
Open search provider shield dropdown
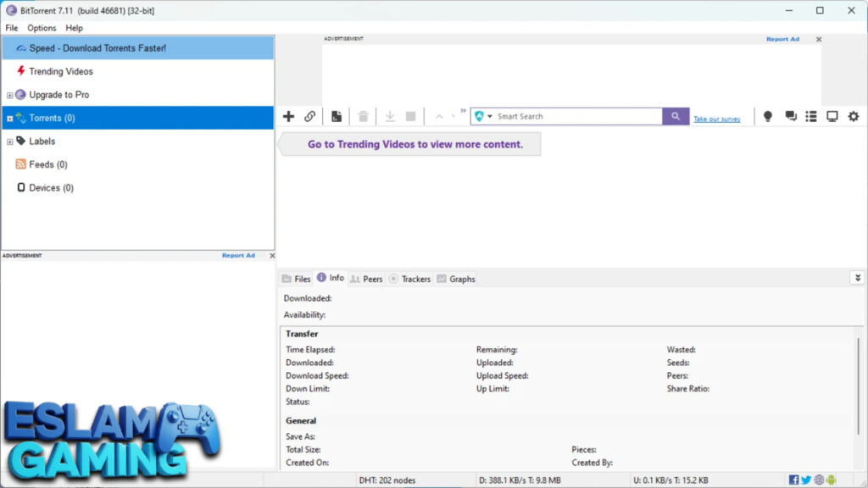pos(483,116)
